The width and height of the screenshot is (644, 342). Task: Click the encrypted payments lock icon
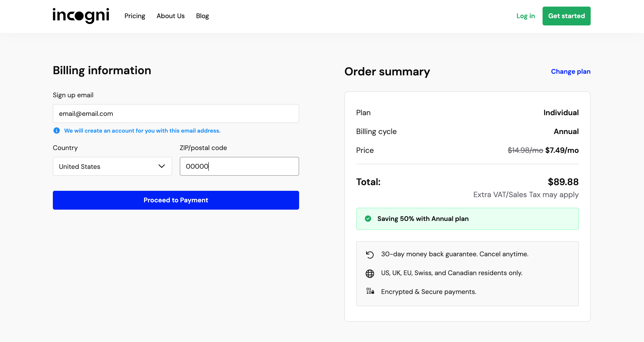(370, 291)
